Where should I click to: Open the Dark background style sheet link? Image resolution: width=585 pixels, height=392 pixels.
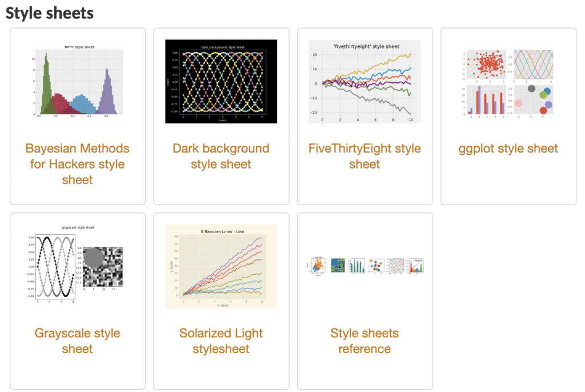(221, 156)
